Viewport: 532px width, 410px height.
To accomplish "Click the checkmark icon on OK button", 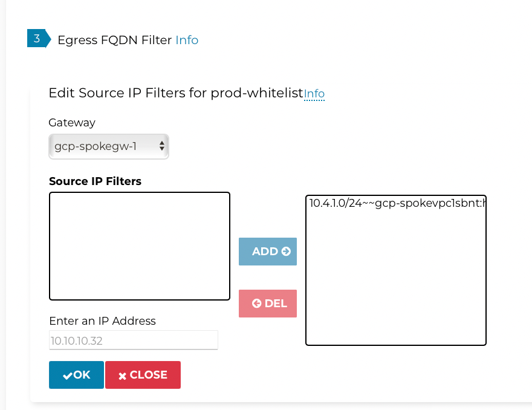I will tap(67, 375).
